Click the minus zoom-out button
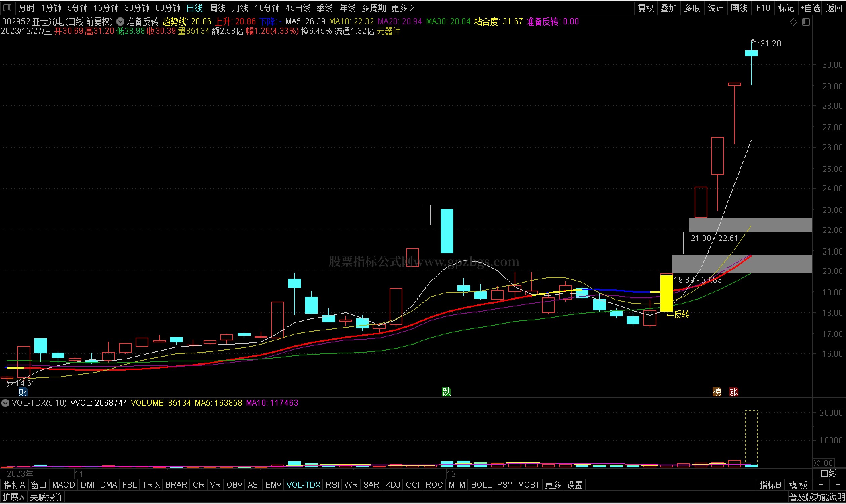This screenshot has width=846, height=504. tap(837, 485)
